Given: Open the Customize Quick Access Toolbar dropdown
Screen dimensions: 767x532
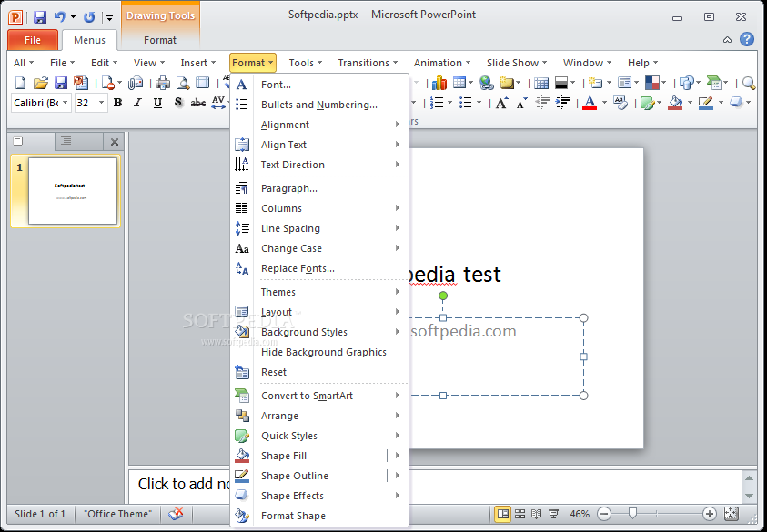Looking at the screenshot, I should click(x=109, y=17).
